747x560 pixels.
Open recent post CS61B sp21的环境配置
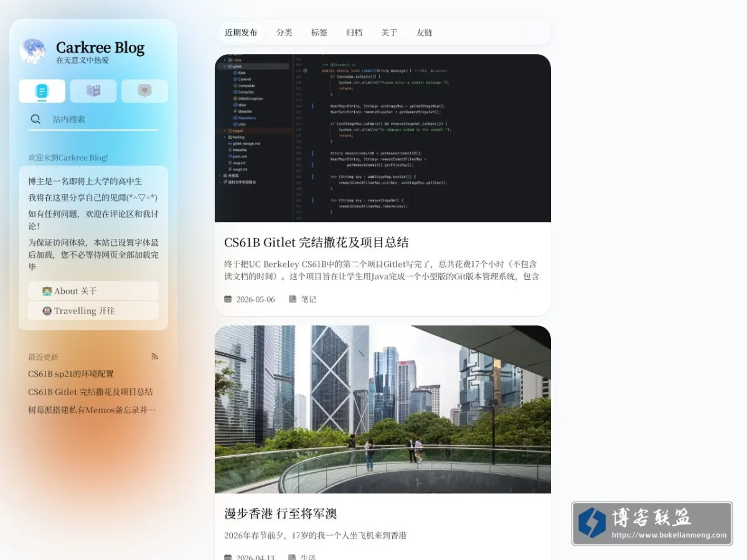pos(71,374)
